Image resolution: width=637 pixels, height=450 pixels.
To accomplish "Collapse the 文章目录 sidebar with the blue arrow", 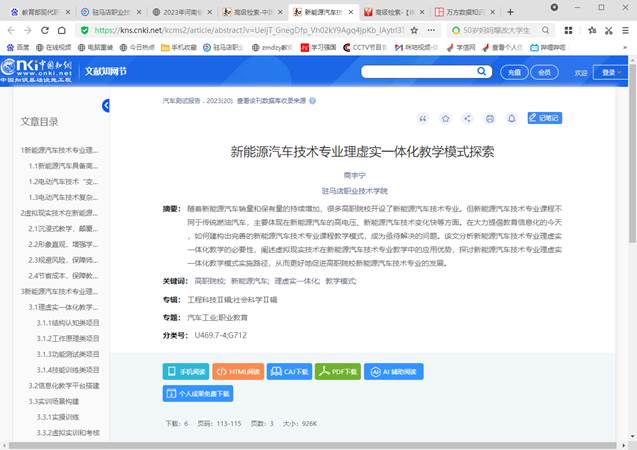I will click(x=106, y=106).
